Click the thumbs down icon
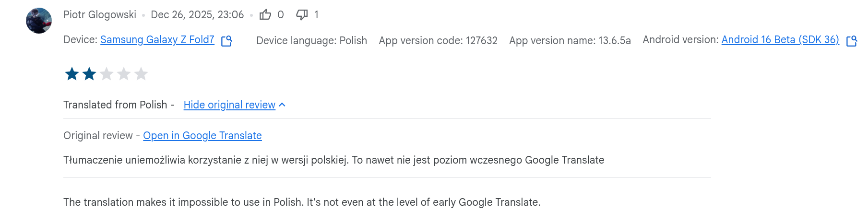This screenshot has height=213, width=868. [x=302, y=15]
